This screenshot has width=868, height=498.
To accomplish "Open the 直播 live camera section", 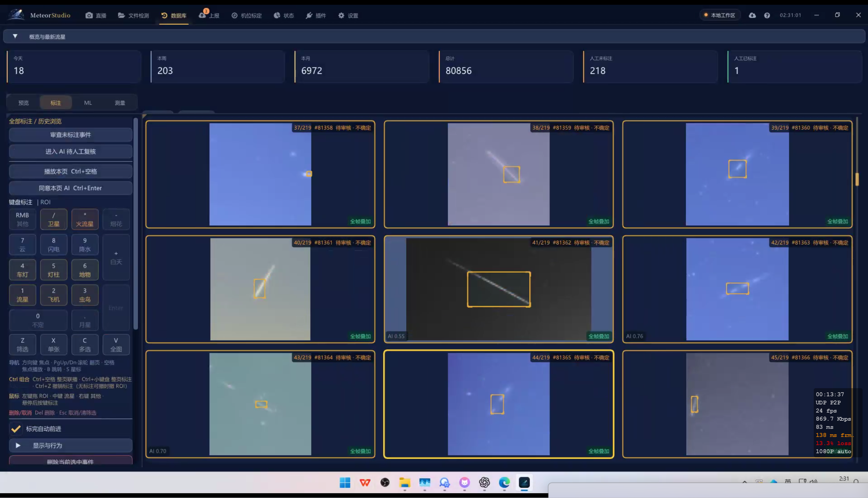I will (x=96, y=15).
